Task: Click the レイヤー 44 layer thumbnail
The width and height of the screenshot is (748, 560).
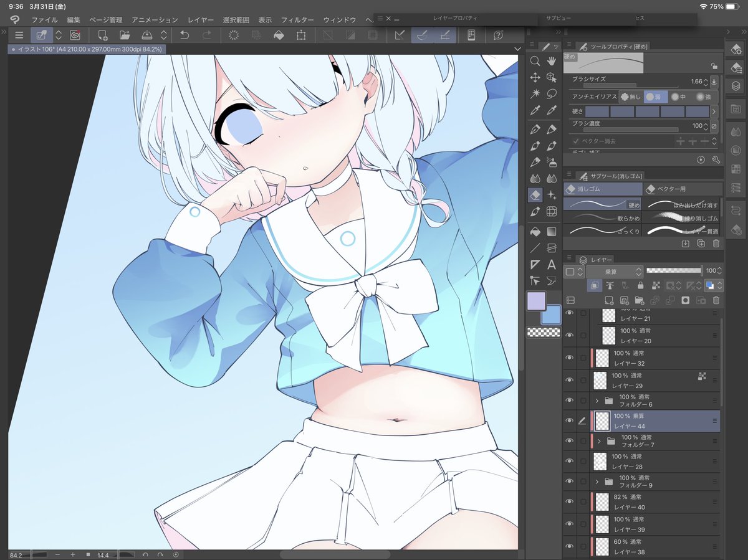Action: pyautogui.click(x=602, y=421)
